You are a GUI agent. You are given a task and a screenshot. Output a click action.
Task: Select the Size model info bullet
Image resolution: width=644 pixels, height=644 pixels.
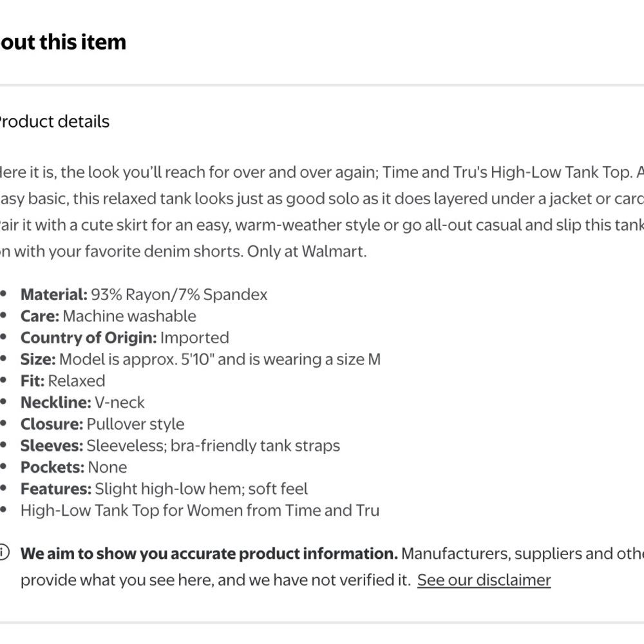pyautogui.click(x=200, y=359)
